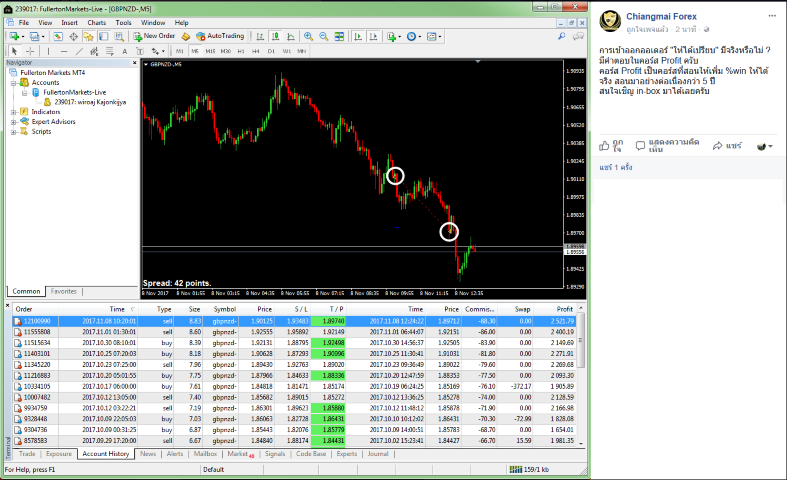Viewport: 787px width, 480px height.
Task: Zoom in on the chart
Action: (308, 36)
